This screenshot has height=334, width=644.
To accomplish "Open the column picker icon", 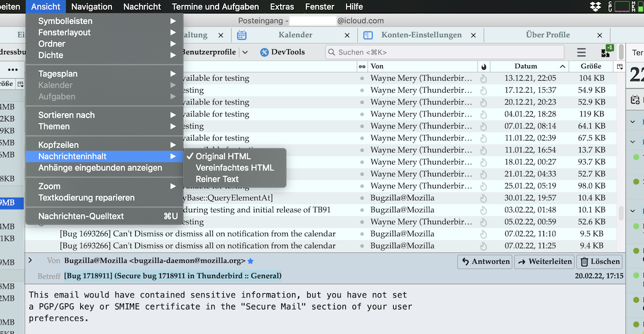I will (x=620, y=66).
